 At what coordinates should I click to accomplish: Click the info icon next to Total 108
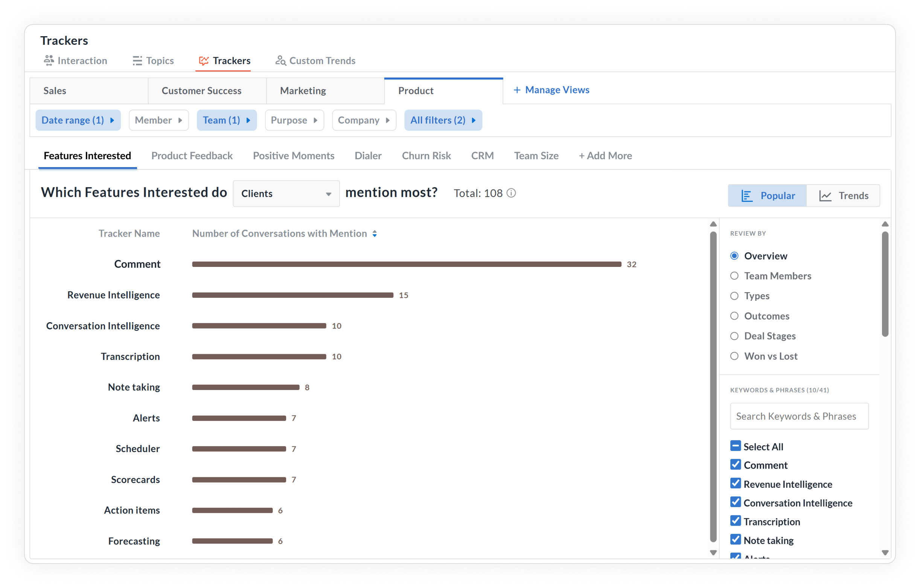(x=511, y=193)
